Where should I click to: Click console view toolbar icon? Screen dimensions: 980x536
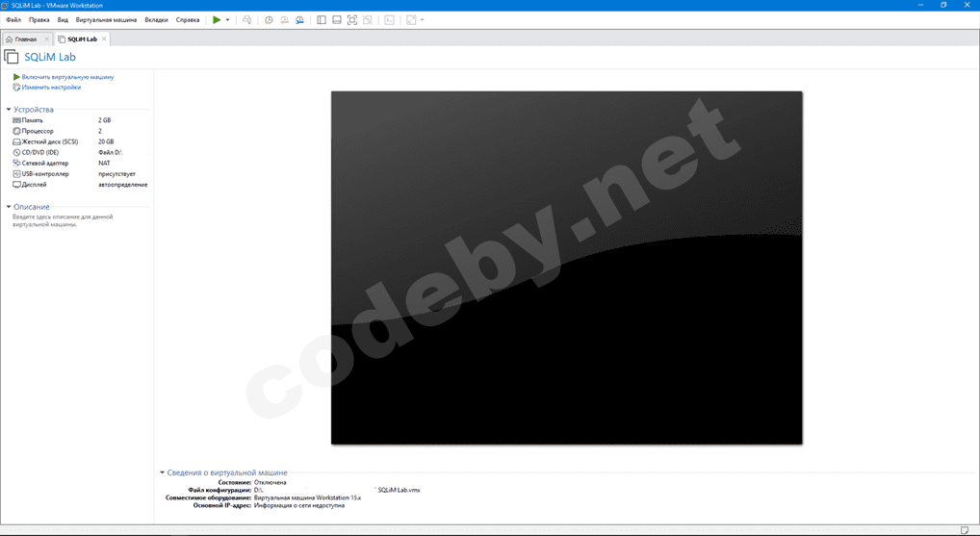(389, 20)
